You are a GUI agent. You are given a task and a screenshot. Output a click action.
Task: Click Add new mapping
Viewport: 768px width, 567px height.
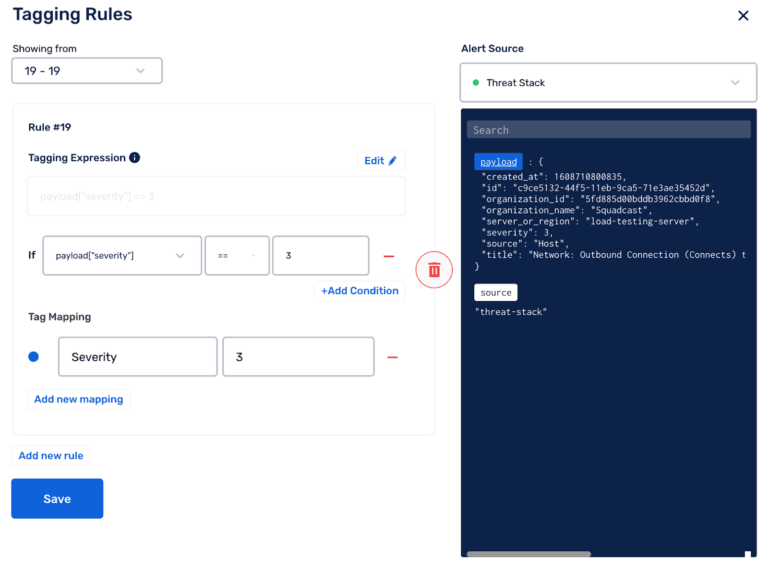[x=79, y=399]
